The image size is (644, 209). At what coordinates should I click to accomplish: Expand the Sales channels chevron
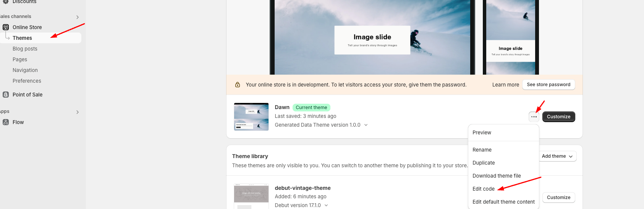click(78, 17)
